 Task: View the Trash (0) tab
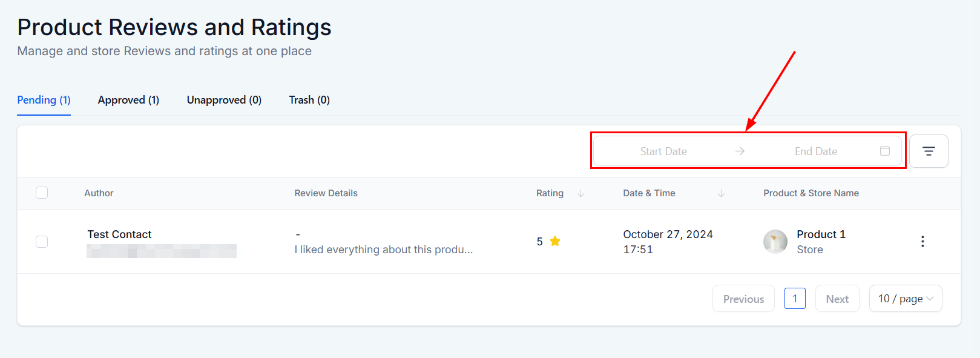[309, 100]
